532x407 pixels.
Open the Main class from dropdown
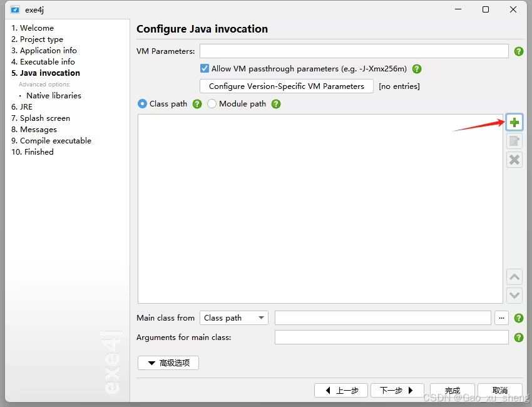click(234, 318)
